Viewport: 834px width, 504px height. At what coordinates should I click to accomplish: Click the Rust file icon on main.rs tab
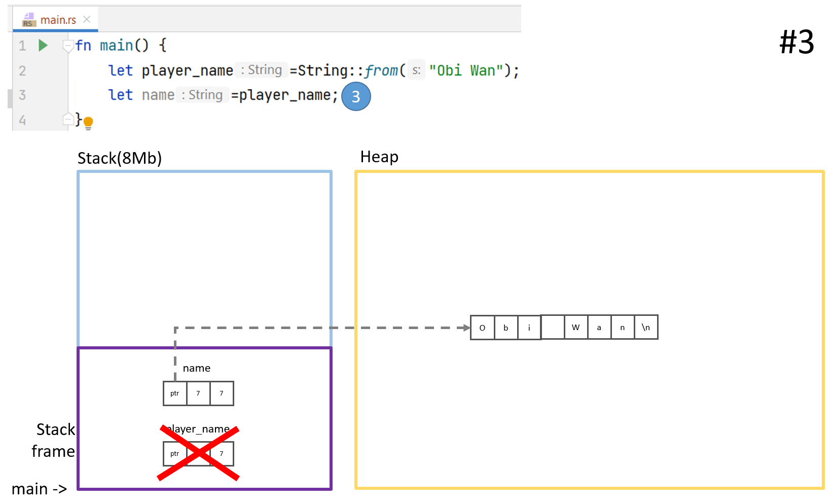[29, 20]
